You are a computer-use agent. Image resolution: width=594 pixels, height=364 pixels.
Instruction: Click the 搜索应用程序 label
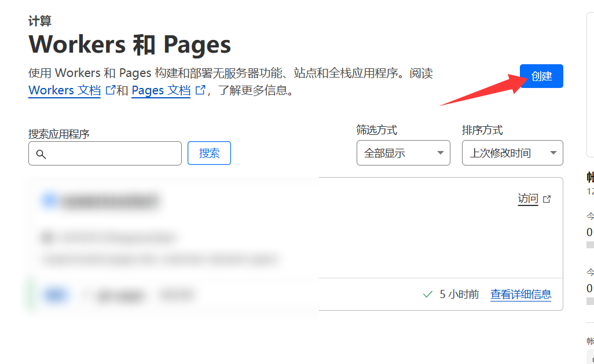point(58,134)
